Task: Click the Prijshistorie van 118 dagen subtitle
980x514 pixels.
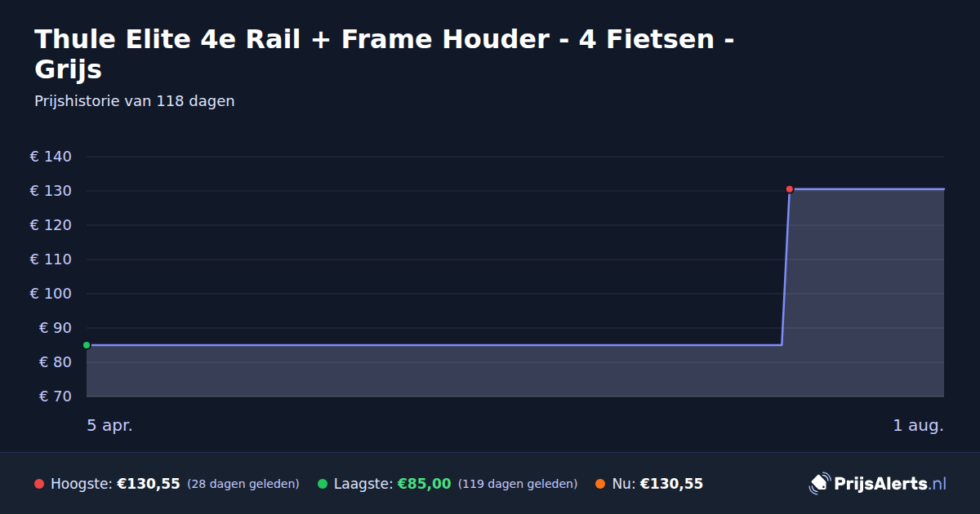Action: [135, 101]
